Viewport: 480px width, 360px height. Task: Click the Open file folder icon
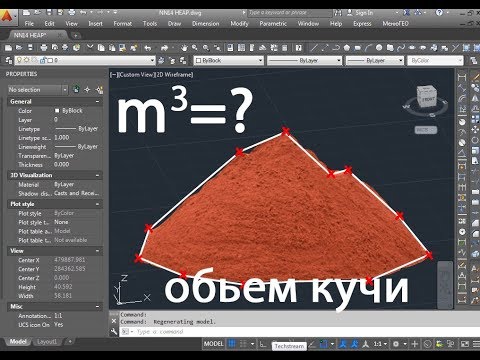pyautogui.click(x=19, y=48)
